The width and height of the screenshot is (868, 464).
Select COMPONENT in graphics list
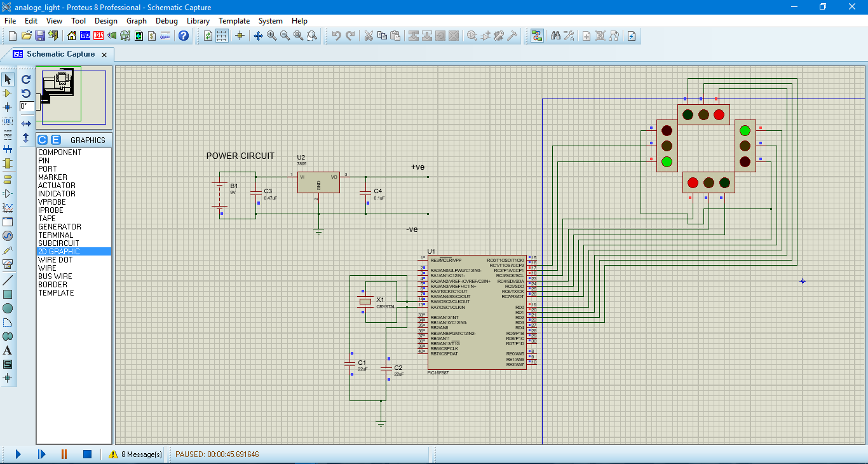click(74, 153)
